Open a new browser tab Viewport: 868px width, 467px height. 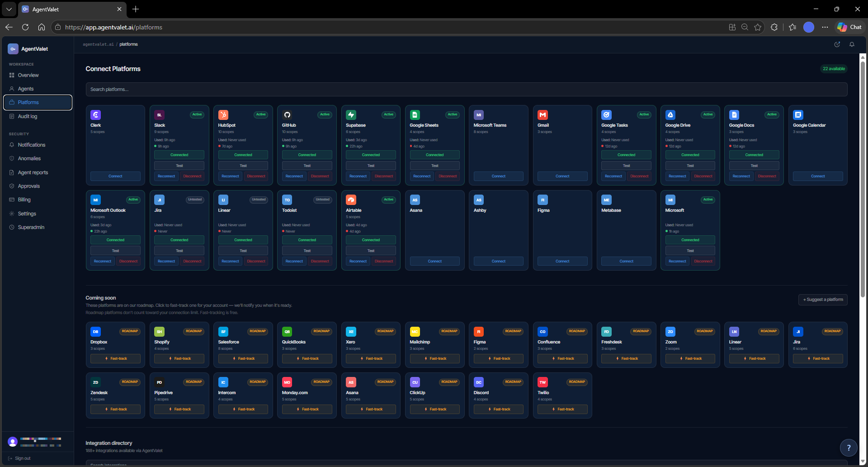click(136, 9)
